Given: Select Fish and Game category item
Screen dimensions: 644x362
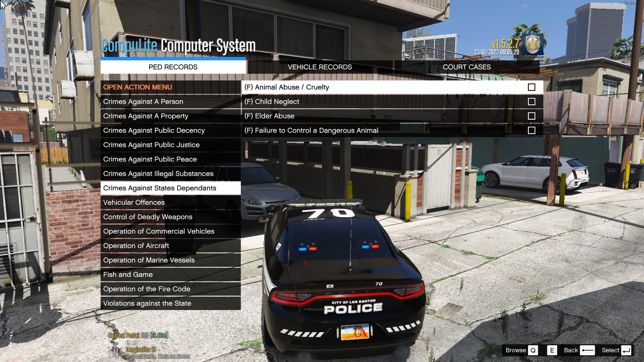Looking at the screenshot, I should 128,275.
